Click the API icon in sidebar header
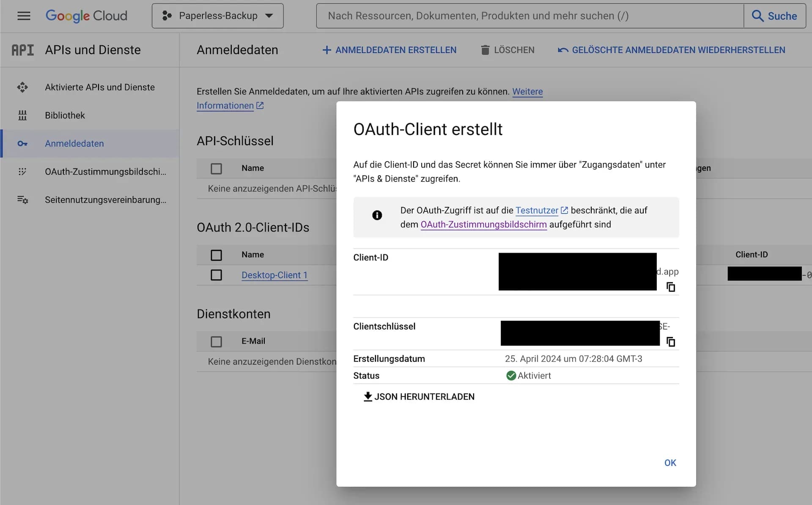812x505 pixels. point(23,50)
